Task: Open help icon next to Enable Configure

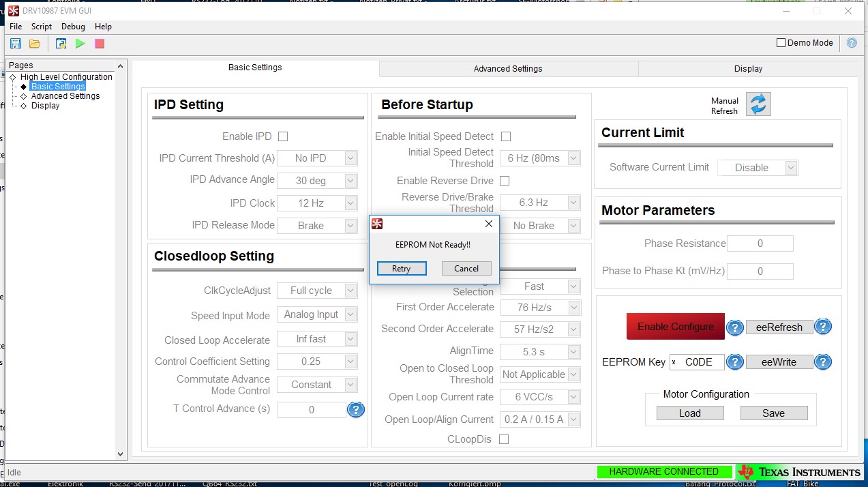Action: (x=734, y=327)
